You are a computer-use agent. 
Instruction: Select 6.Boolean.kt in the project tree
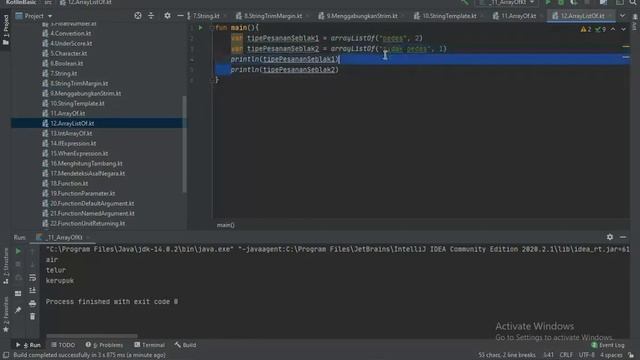coord(67,63)
